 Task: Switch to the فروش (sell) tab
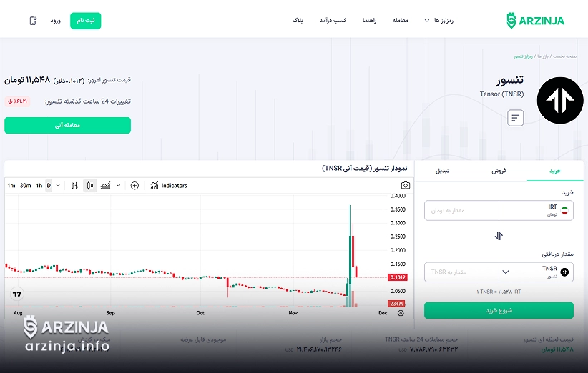tap(499, 171)
